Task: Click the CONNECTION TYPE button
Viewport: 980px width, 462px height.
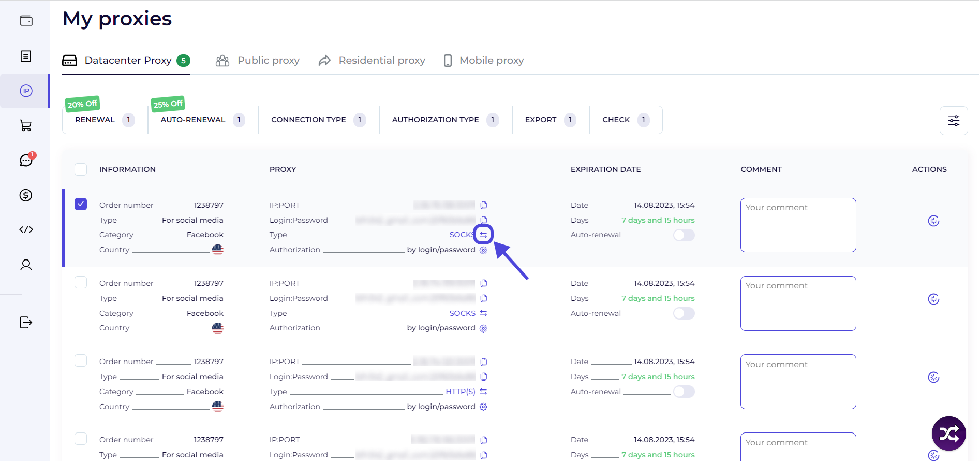Action: (x=319, y=120)
